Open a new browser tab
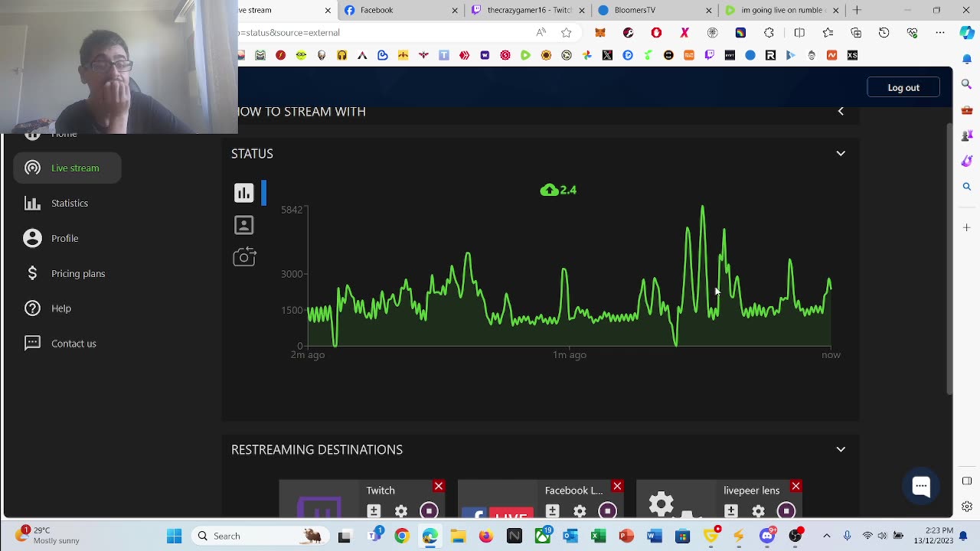 click(857, 10)
